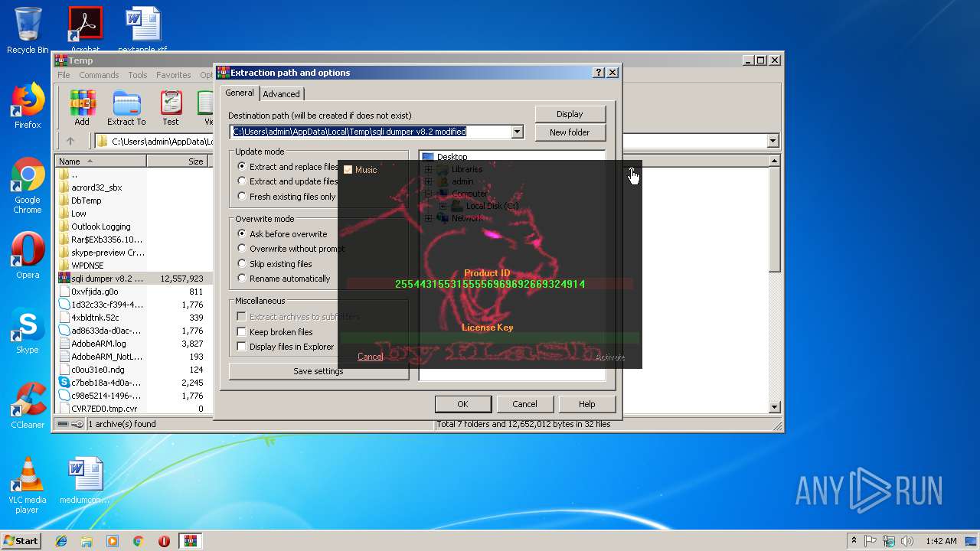Open Opera from the taskbar
This screenshot has height=551, width=980.
point(164,541)
